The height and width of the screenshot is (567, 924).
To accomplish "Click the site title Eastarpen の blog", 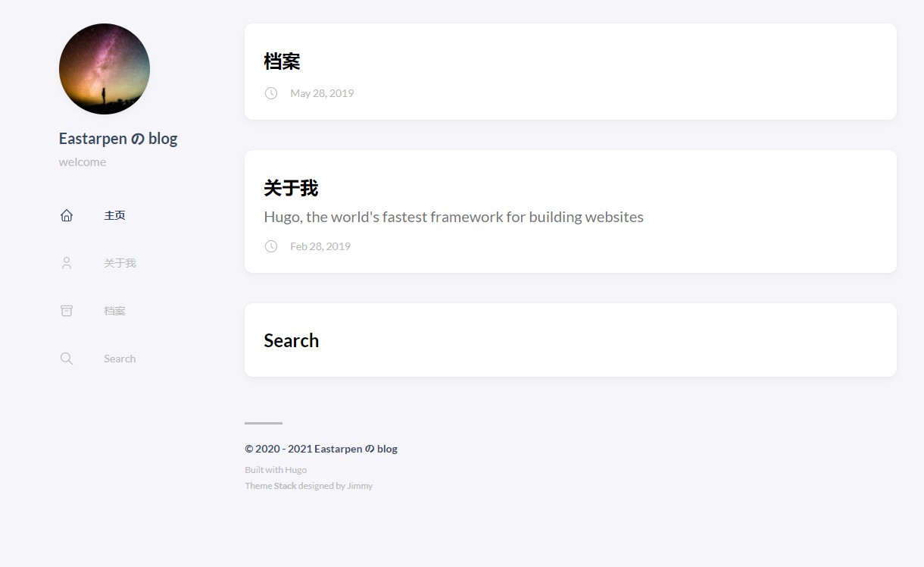I will click(x=118, y=138).
